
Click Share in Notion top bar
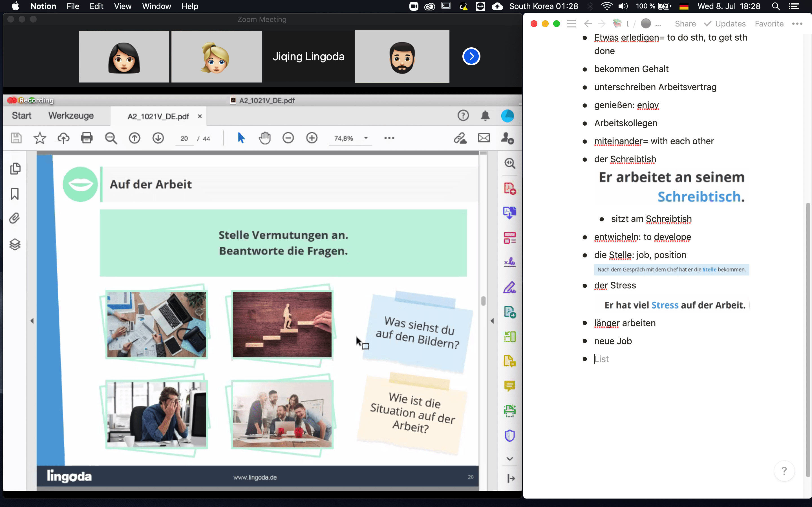pyautogui.click(x=685, y=24)
